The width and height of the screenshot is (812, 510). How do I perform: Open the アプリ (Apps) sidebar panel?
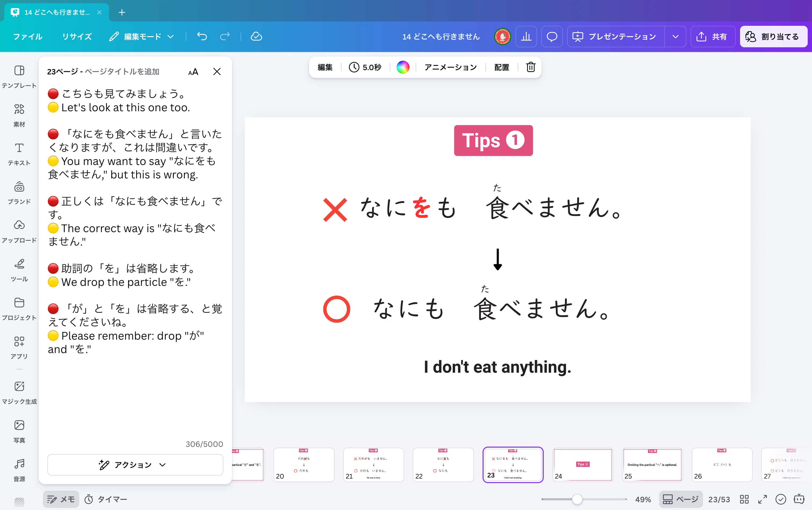19,347
